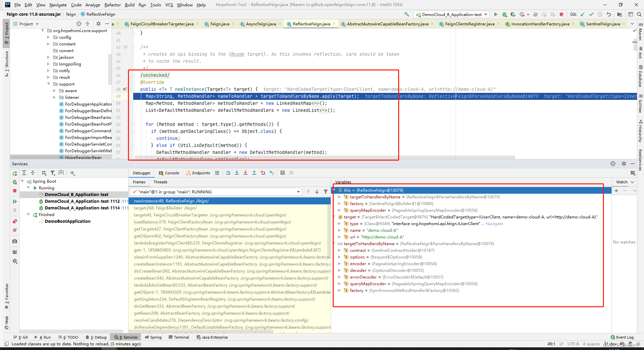The height and width of the screenshot is (350, 644).
Task: Switch to Threads tab
Action: tap(160, 182)
